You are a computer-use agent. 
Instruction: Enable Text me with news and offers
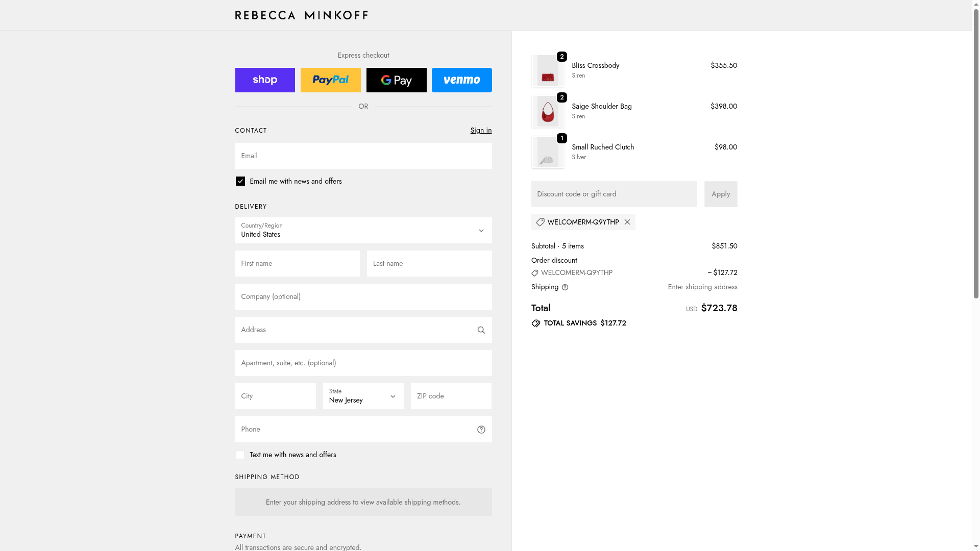pos(240,455)
